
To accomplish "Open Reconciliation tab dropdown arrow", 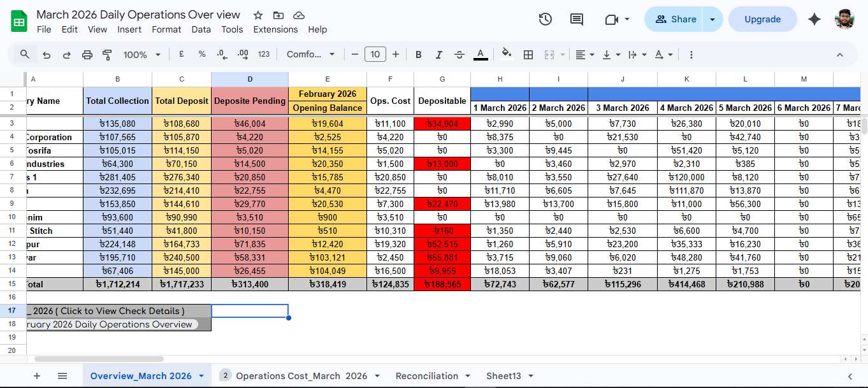I will [468, 376].
